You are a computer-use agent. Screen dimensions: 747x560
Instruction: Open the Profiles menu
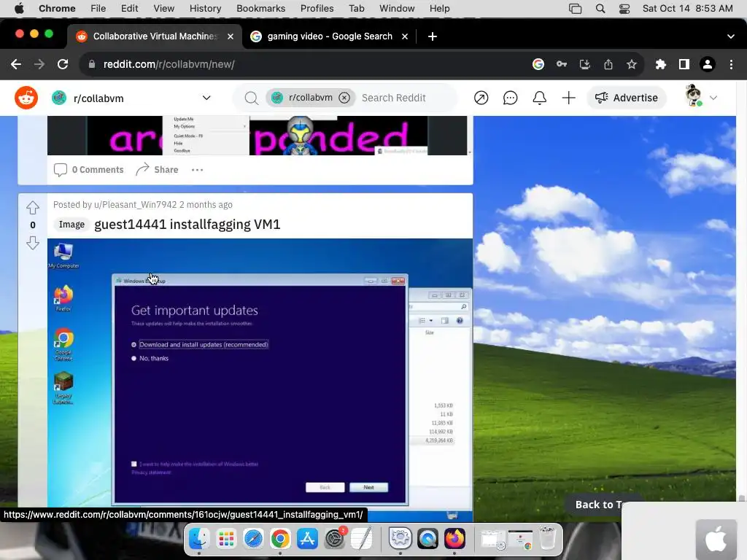(x=317, y=8)
